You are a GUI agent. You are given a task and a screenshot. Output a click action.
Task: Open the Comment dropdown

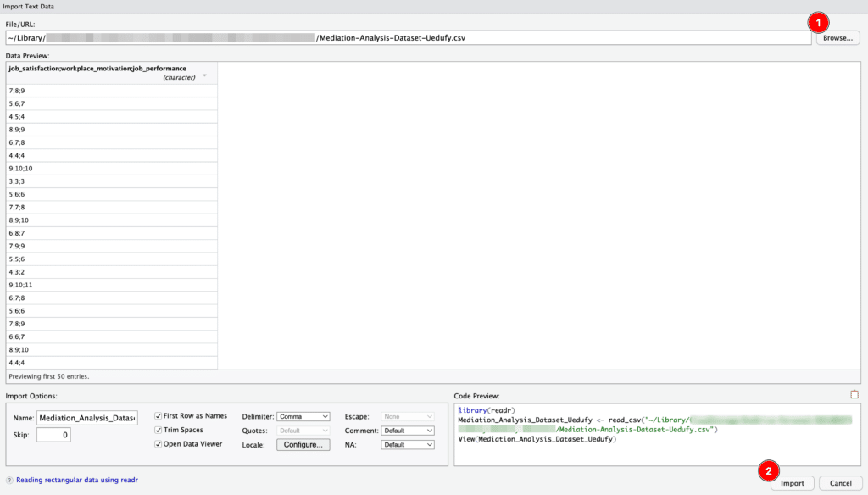[408, 430]
